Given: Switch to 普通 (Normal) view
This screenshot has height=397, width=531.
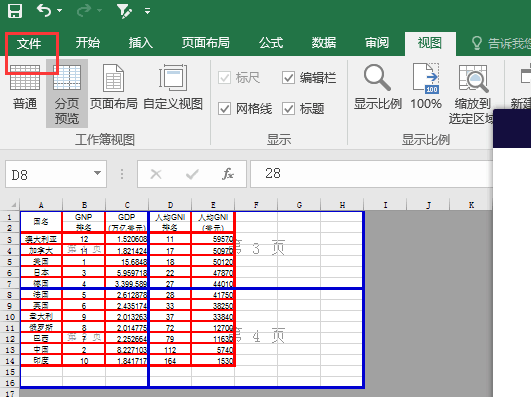Looking at the screenshot, I should point(25,87).
